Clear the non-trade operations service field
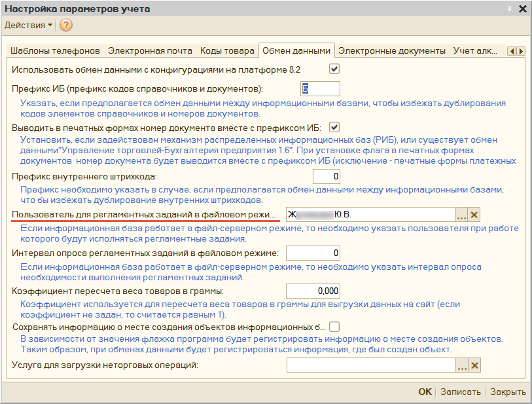 (475, 365)
